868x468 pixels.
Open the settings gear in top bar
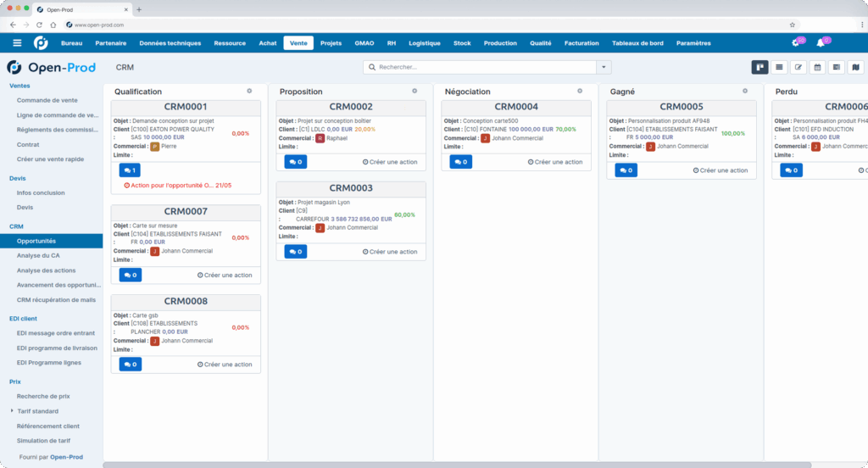(796, 42)
